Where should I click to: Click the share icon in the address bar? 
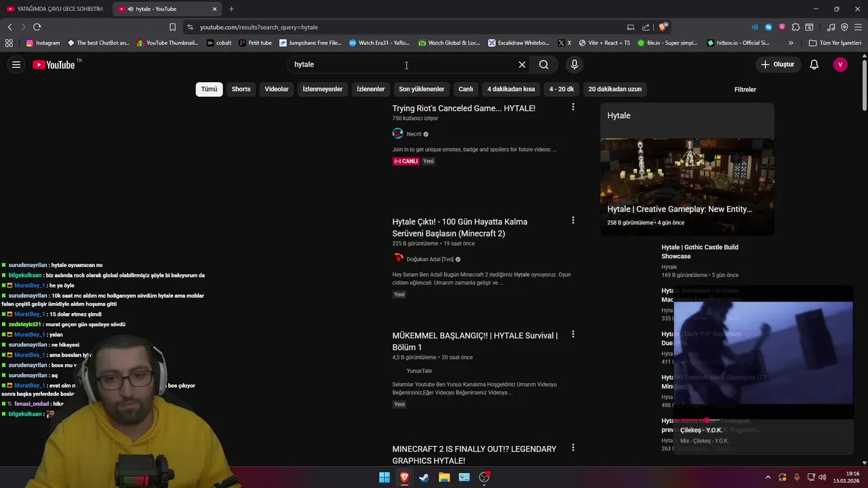(646, 27)
